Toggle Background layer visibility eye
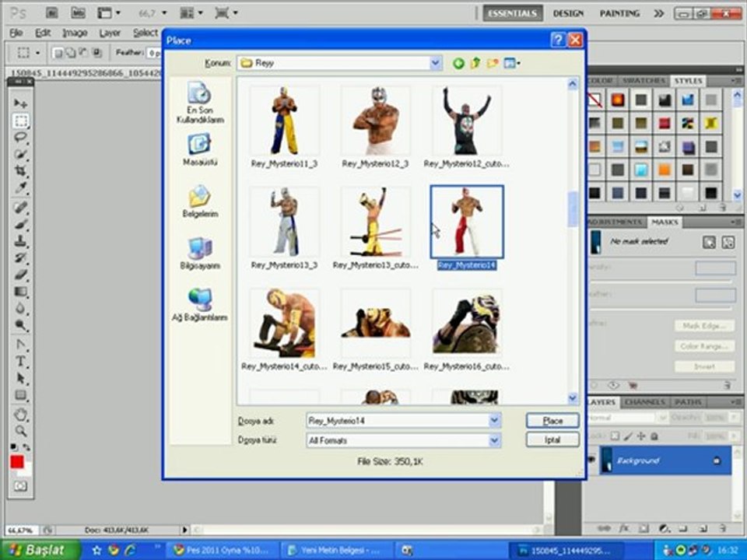Image resolution: width=747 pixels, height=560 pixels. coord(592,460)
